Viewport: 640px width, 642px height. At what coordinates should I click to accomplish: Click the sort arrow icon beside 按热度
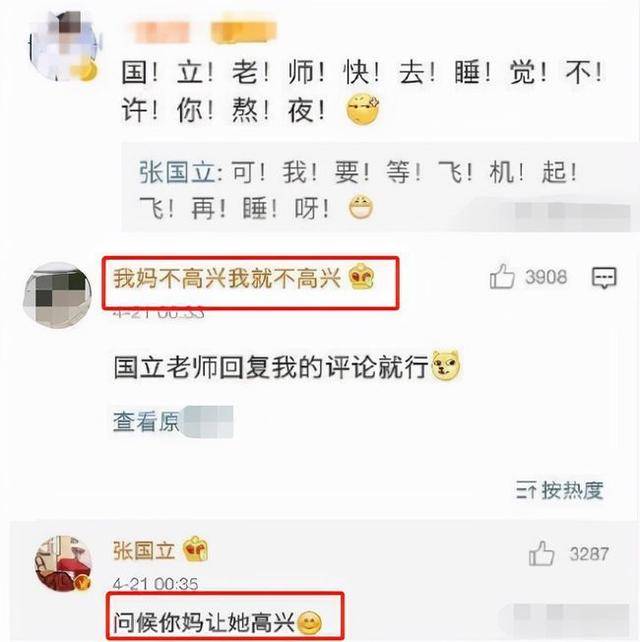click(x=526, y=491)
